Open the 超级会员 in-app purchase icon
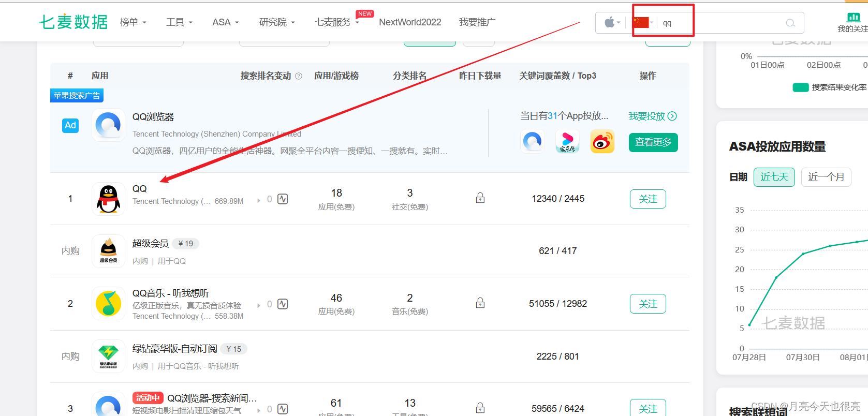868x416 pixels. point(108,251)
